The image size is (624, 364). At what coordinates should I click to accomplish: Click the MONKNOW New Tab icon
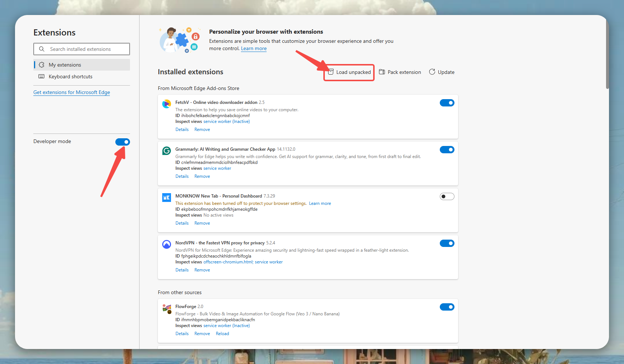pos(167,198)
